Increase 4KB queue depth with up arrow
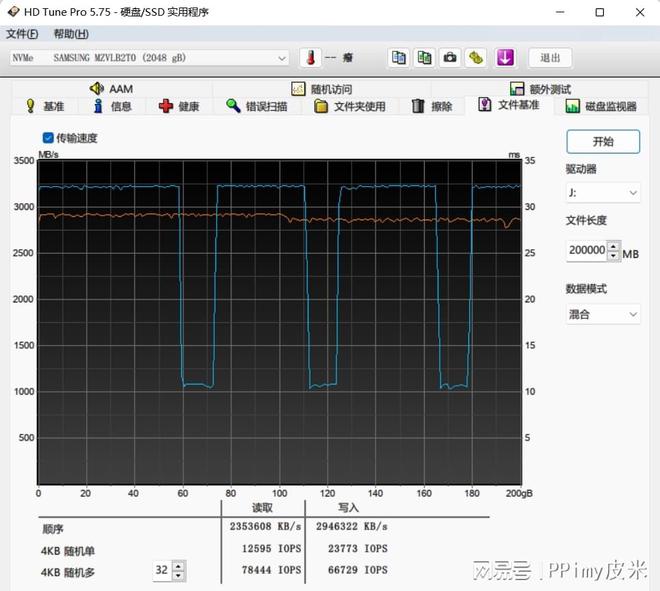Viewport: 660px width, 591px height. pos(178,566)
